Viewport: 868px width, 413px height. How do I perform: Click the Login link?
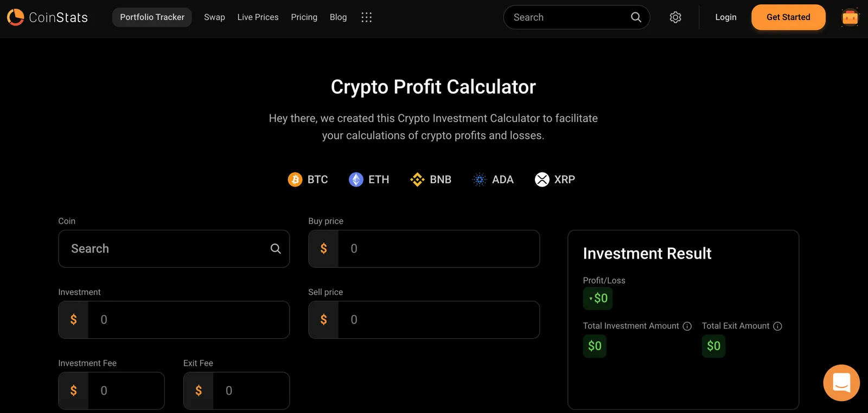[725, 17]
